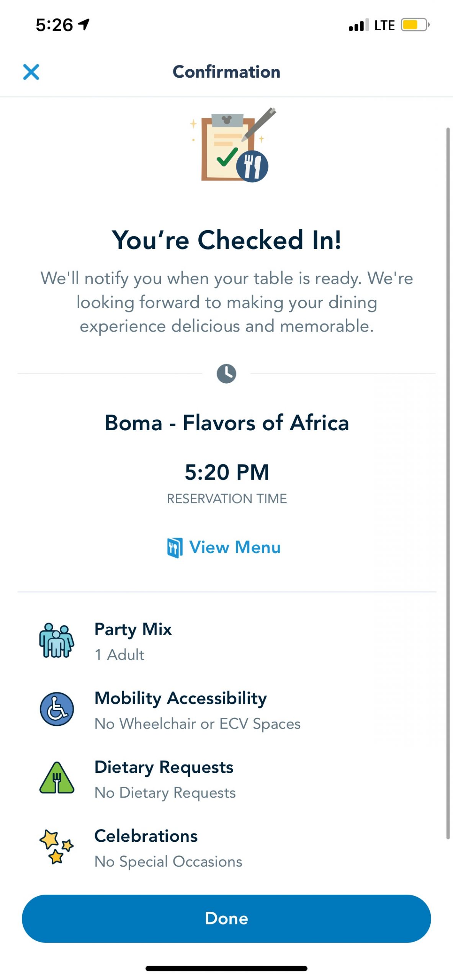Tap the Party Mix family icon

[57, 640]
